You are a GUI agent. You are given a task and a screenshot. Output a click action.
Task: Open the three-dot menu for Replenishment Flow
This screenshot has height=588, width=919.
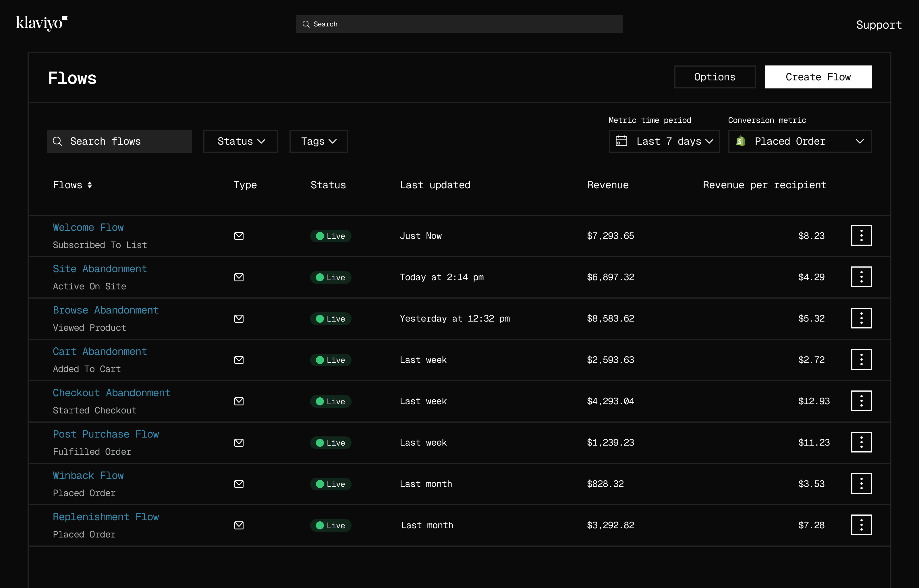pyautogui.click(x=861, y=525)
